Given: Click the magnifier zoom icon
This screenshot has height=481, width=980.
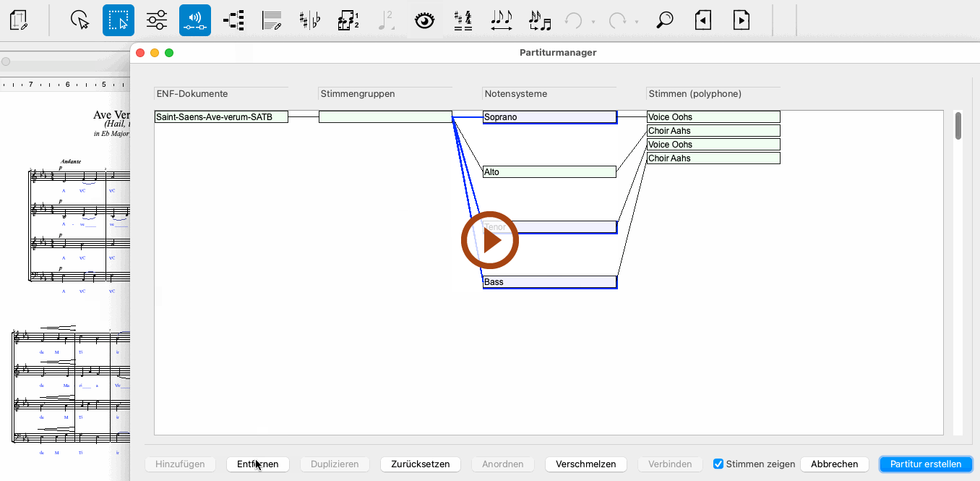Looking at the screenshot, I should tap(664, 20).
